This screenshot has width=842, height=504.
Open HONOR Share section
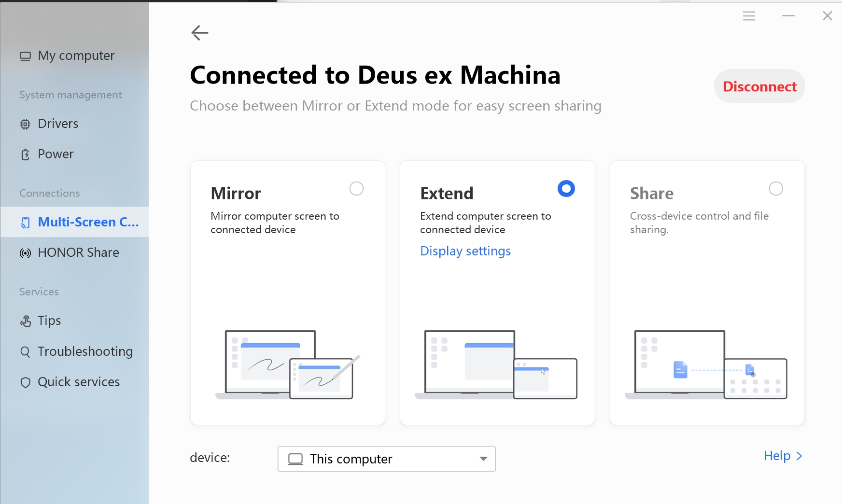coord(75,253)
